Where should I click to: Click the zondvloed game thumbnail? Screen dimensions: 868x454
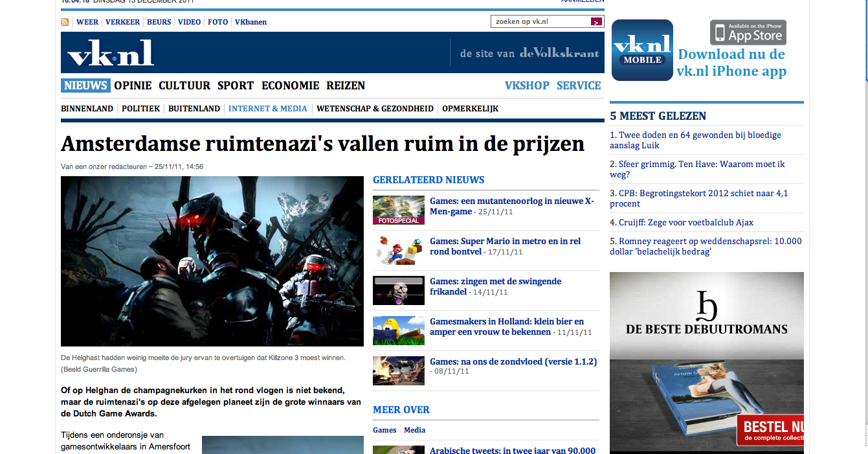[399, 370]
